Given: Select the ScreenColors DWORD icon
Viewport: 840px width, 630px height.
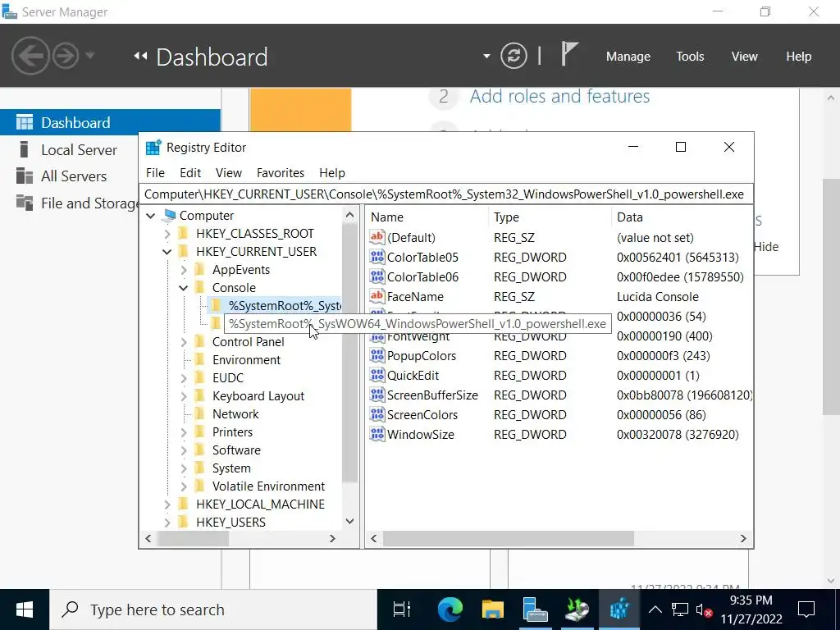Looking at the screenshot, I should 377,414.
